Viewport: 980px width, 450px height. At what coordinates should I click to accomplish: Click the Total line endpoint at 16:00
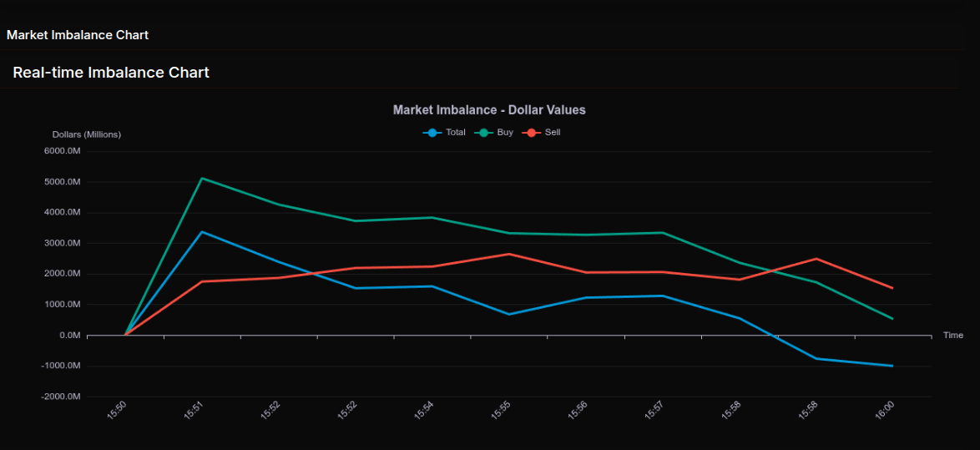pos(892,366)
